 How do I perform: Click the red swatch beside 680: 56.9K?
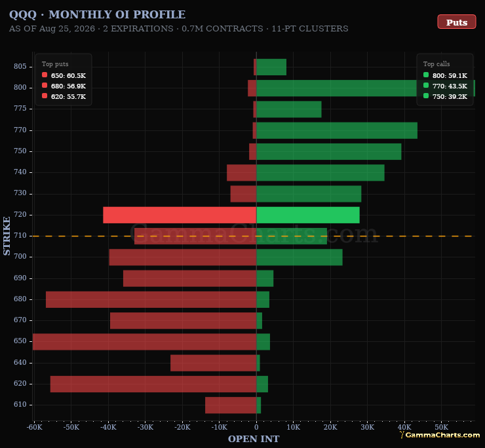[x=45, y=85]
